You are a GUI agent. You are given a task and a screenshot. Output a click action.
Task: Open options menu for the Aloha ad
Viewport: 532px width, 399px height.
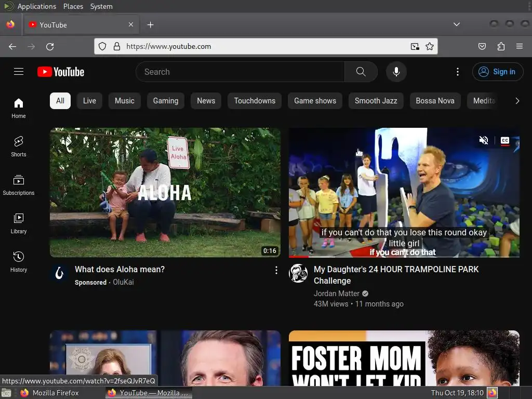[276, 270]
